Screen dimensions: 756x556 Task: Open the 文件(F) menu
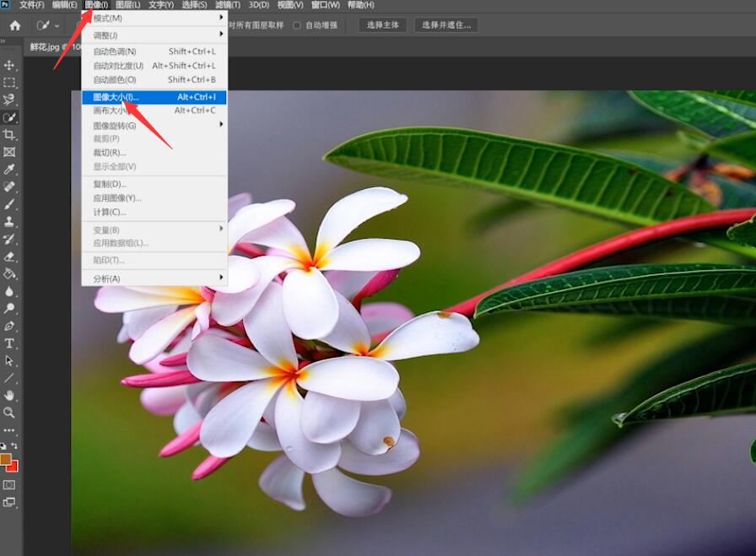(32, 5)
